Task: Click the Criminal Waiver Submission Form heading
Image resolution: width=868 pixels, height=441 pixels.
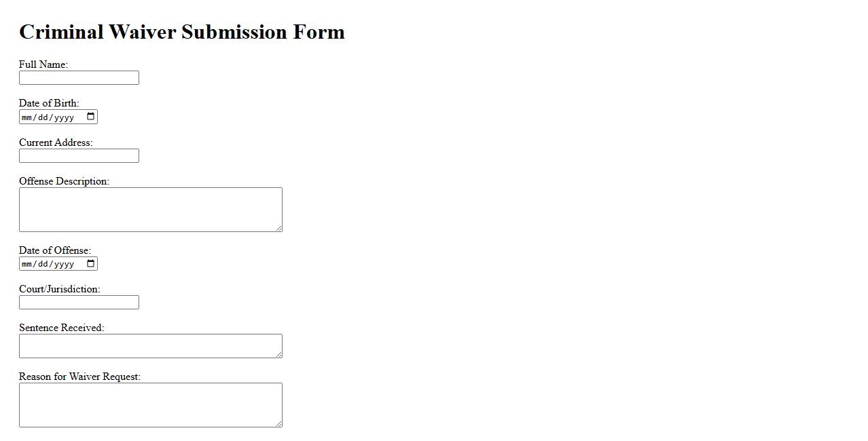Action: pyautogui.click(x=182, y=32)
